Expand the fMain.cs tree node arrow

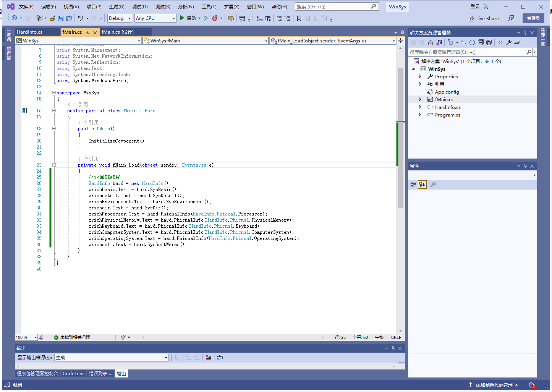(x=420, y=99)
